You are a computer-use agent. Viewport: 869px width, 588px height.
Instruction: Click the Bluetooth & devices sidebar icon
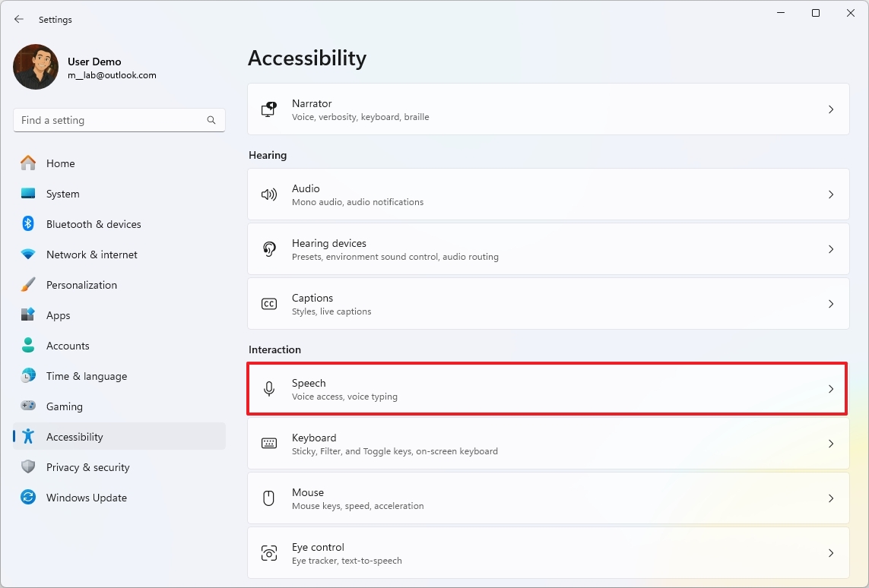pyautogui.click(x=27, y=224)
